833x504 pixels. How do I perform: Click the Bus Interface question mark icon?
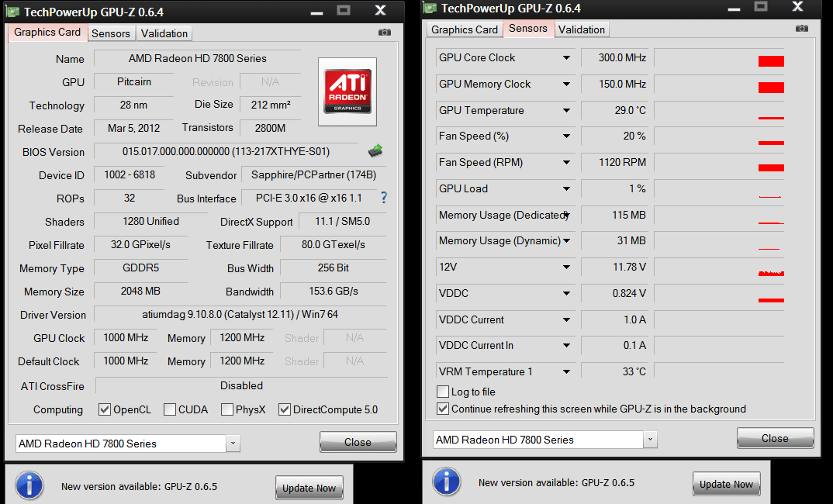pos(384,198)
